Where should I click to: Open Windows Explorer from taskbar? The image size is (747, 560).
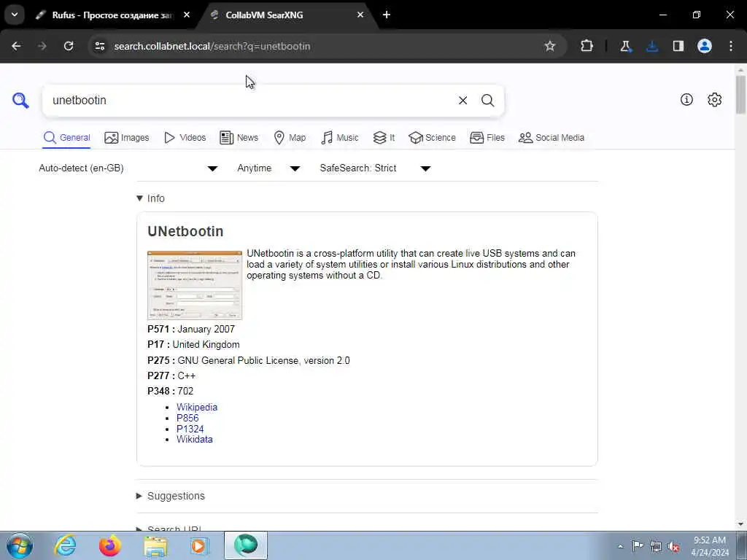(x=156, y=545)
